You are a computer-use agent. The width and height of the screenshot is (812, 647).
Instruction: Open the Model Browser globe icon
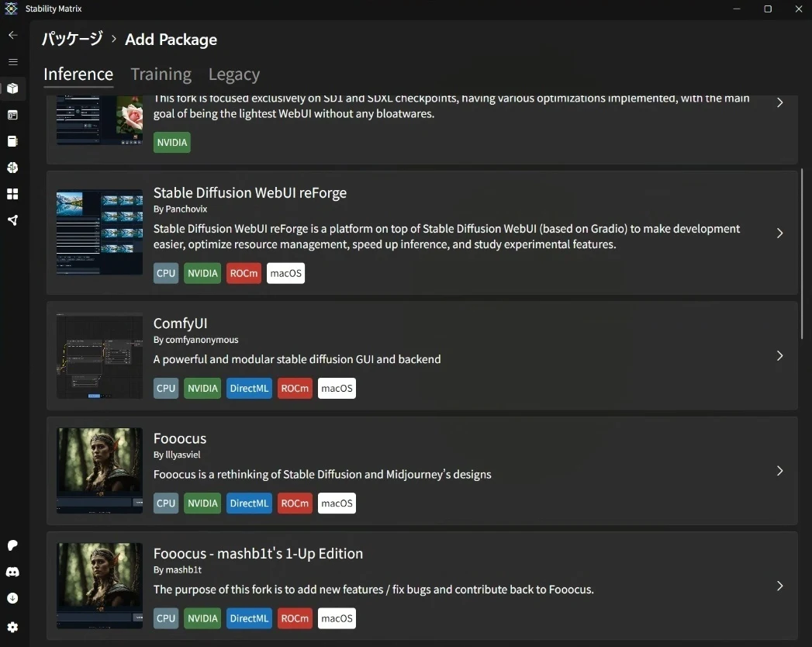[13, 168]
